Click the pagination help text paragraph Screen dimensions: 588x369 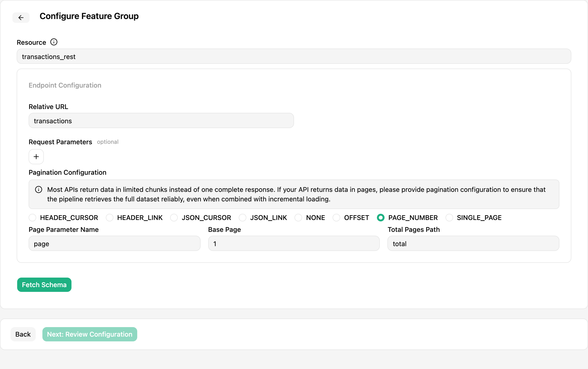[x=296, y=194]
